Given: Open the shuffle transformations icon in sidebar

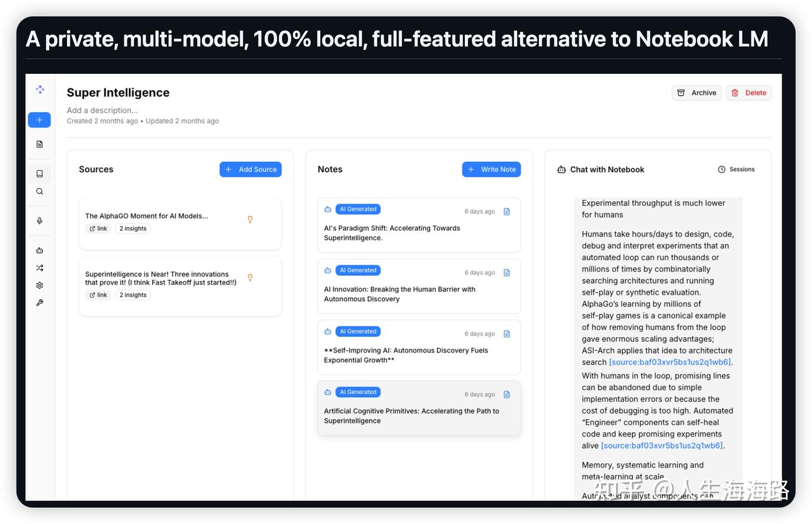Looking at the screenshot, I should [39, 268].
